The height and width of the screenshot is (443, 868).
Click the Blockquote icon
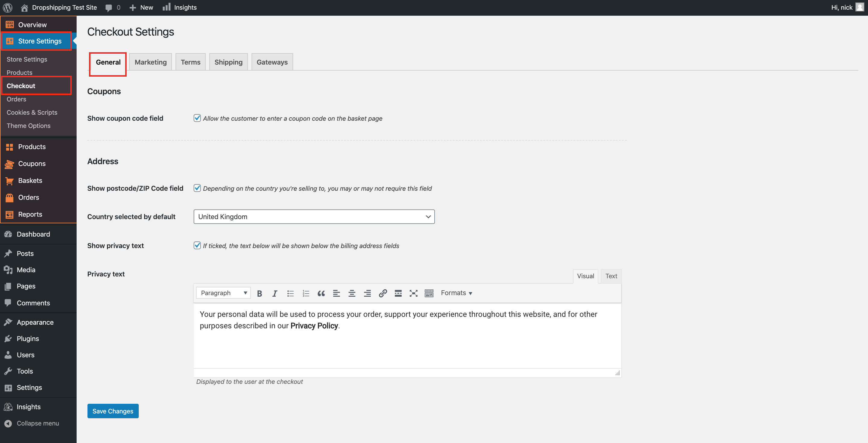(321, 293)
